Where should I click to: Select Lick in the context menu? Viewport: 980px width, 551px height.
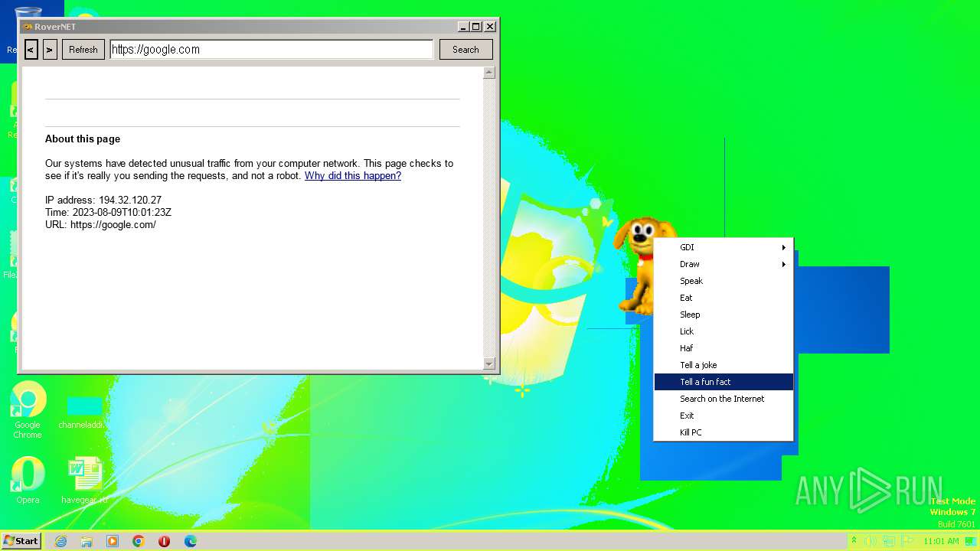coord(724,331)
